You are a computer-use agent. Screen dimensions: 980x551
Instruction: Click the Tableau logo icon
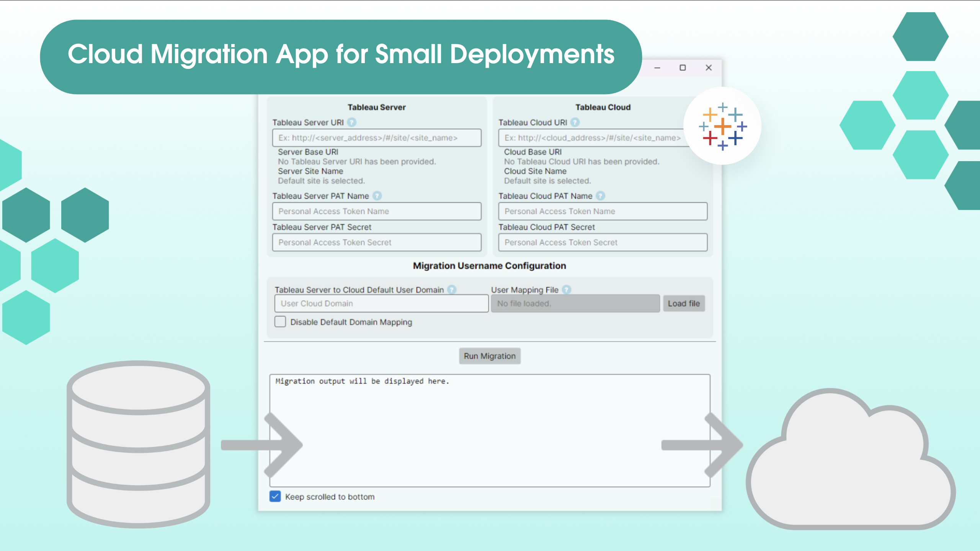coord(722,126)
